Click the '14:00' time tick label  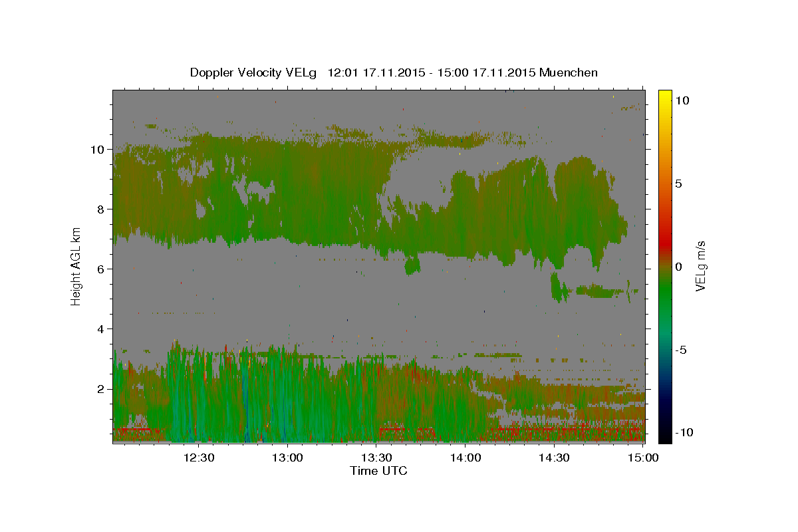[465, 458]
